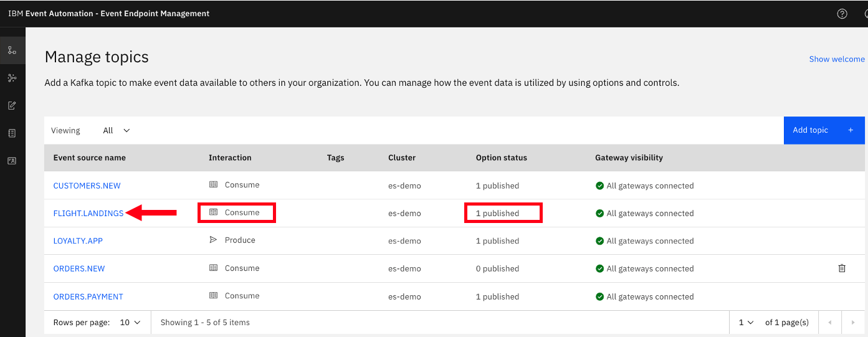Open the CUSTOMERS.NEW topic link

[87, 186]
